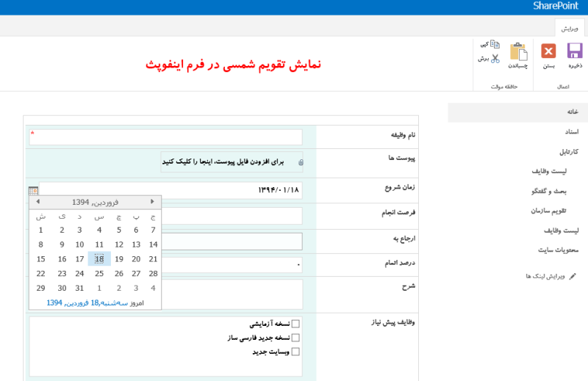Click the Paste (چسباندن) clipboard icon

tap(519, 51)
